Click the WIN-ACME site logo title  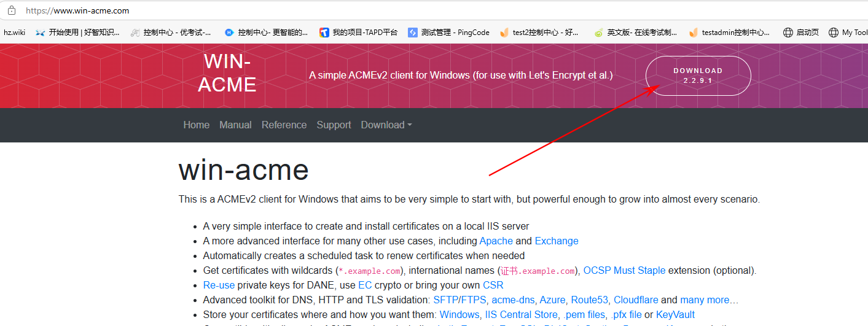coord(227,72)
